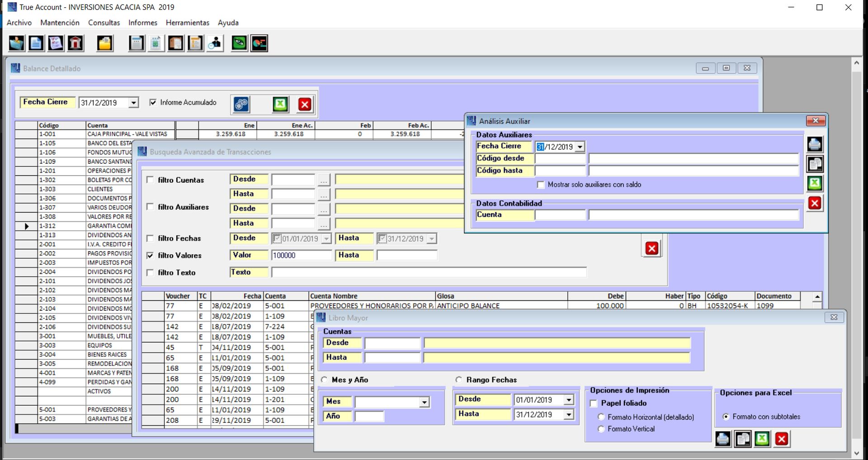Image resolution: width=868 pixels, height=460 pixels.
Task: Check Mostrar solo auxiliares con saldo
Action: (541, 185)
